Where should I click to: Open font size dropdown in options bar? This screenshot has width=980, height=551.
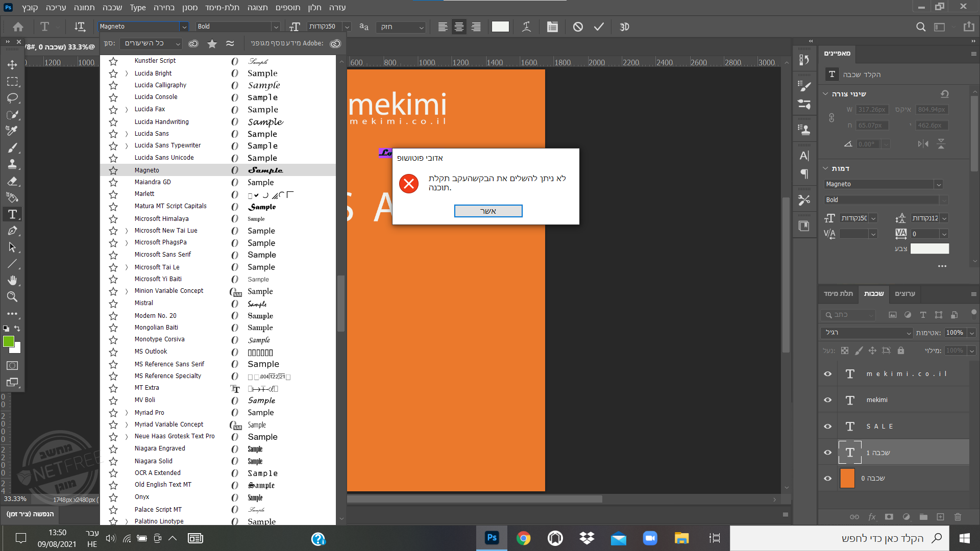tap(347, 27)
